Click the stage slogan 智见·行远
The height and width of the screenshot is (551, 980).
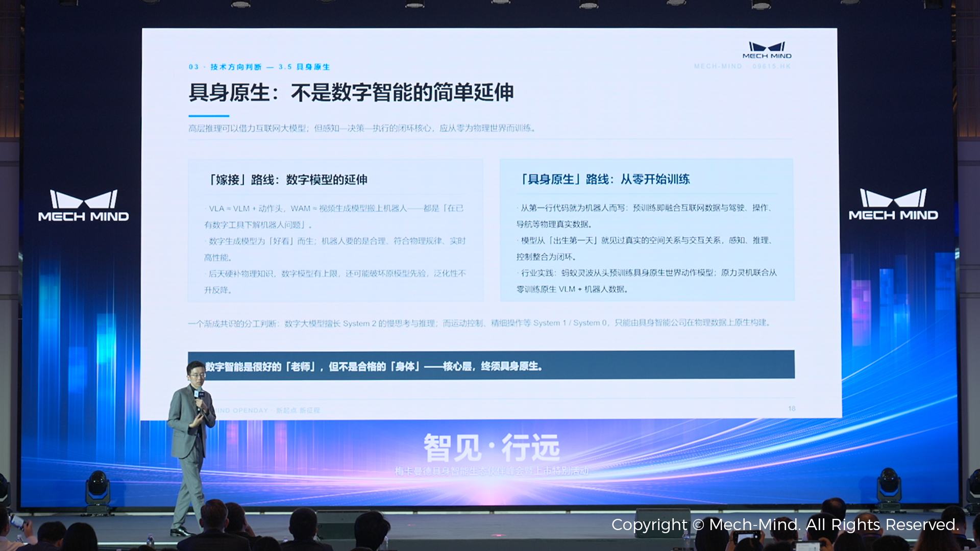pos(492,447)
